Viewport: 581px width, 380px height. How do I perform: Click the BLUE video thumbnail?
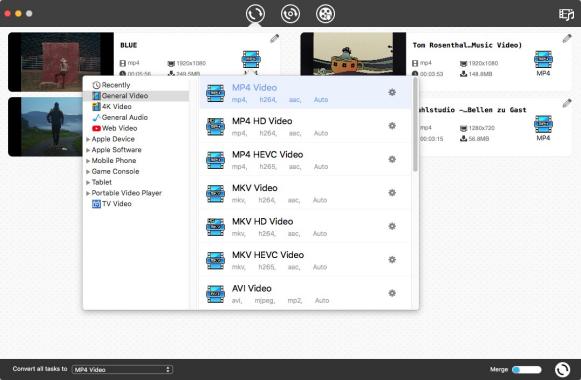click(x=61, y=62)
